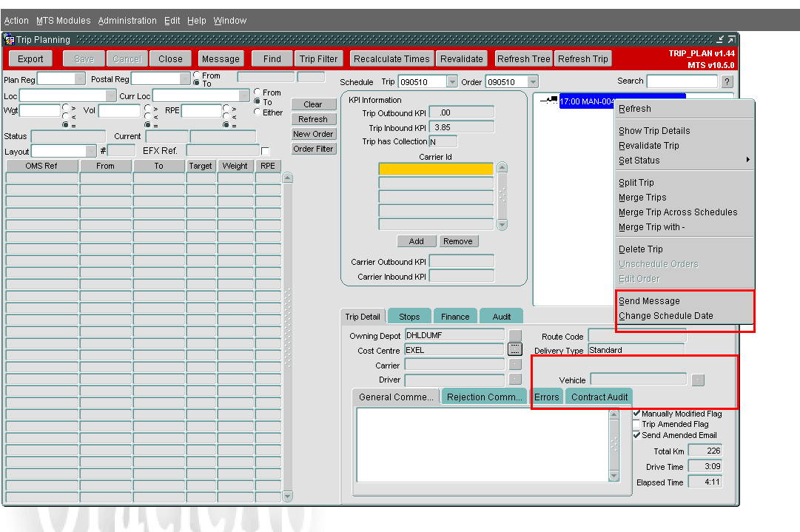800x532 pixels.
Task: Select the RPE less-than radio button
Action: [x=226, y=116]
